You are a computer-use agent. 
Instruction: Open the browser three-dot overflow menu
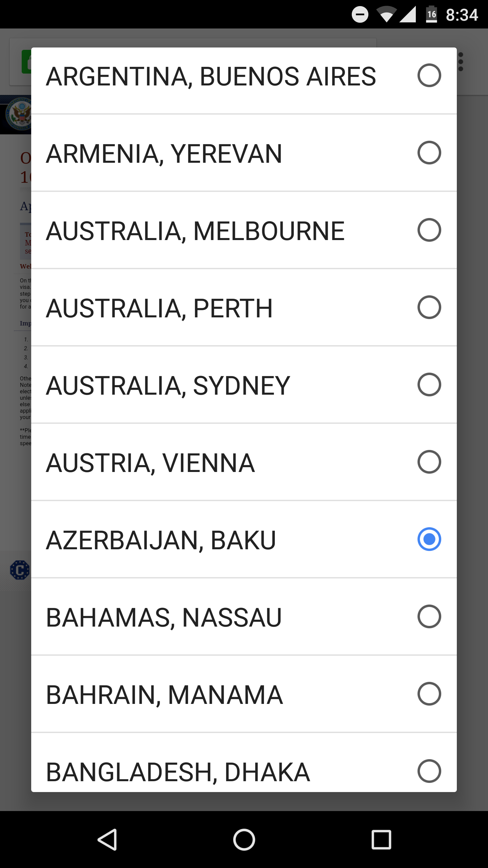(461, 62)
